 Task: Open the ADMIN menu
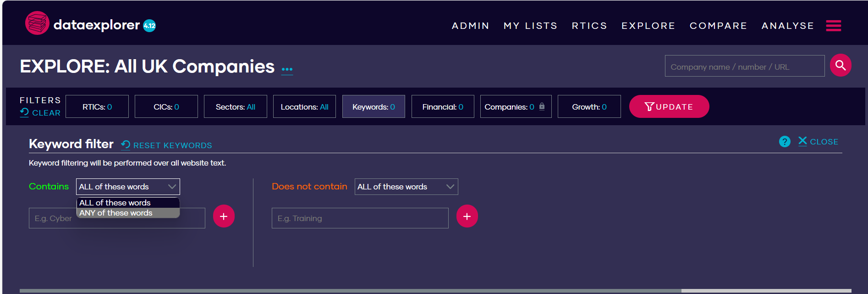470,26
